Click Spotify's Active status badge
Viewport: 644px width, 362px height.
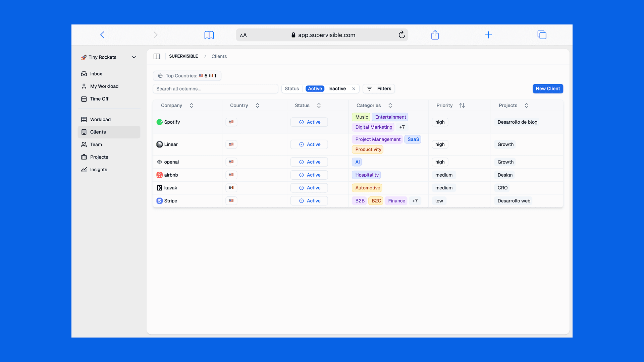309,122
